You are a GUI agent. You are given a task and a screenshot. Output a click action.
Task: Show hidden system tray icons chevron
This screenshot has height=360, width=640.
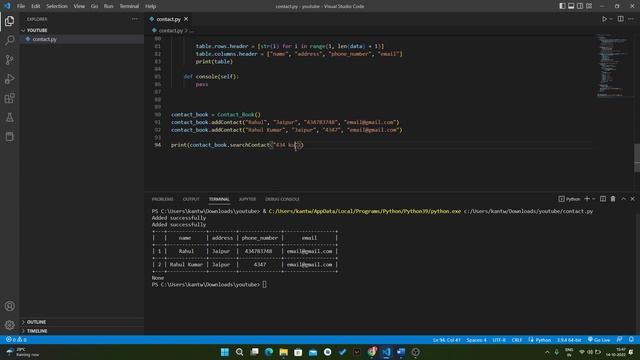(547, 352)
